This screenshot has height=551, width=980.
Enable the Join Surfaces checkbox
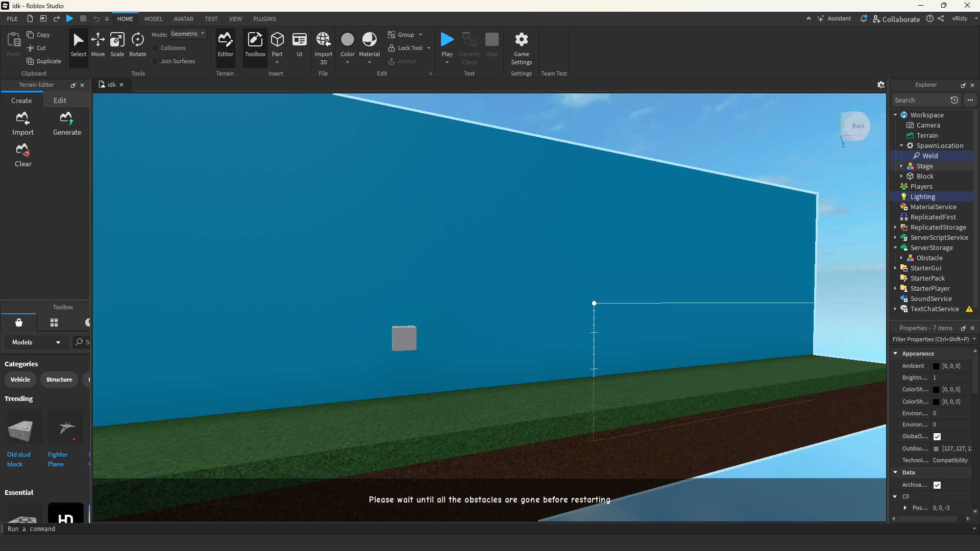155,61
